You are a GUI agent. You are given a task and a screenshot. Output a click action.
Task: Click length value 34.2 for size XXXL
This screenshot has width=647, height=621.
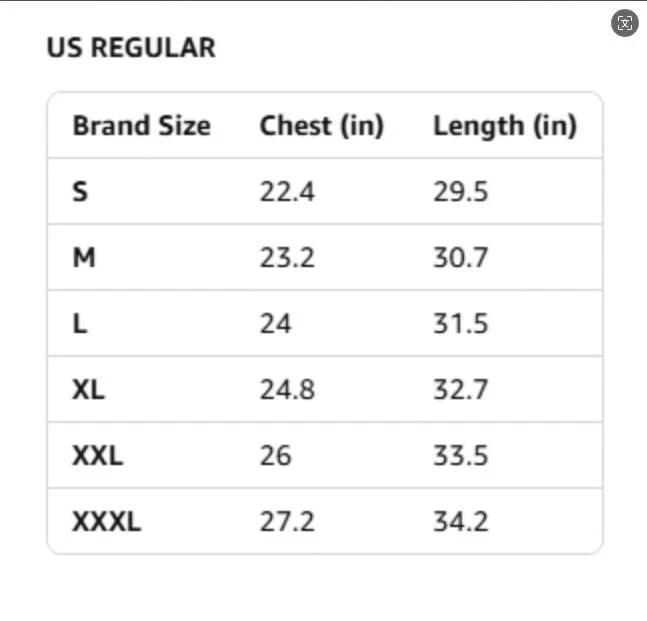coord(461,522)
